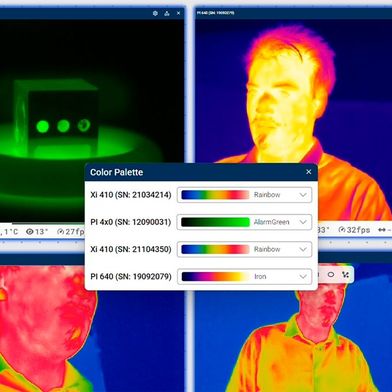Screen dimensions: 392x392
Task: Click the frame-rate icon beside 32fps
Action: [342, 230]
